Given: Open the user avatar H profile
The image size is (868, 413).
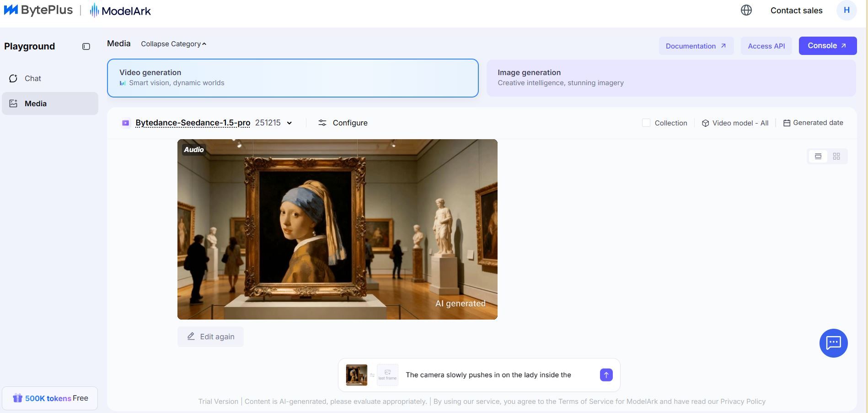Looking at the screenshot, I should click(x=846, y=10).
